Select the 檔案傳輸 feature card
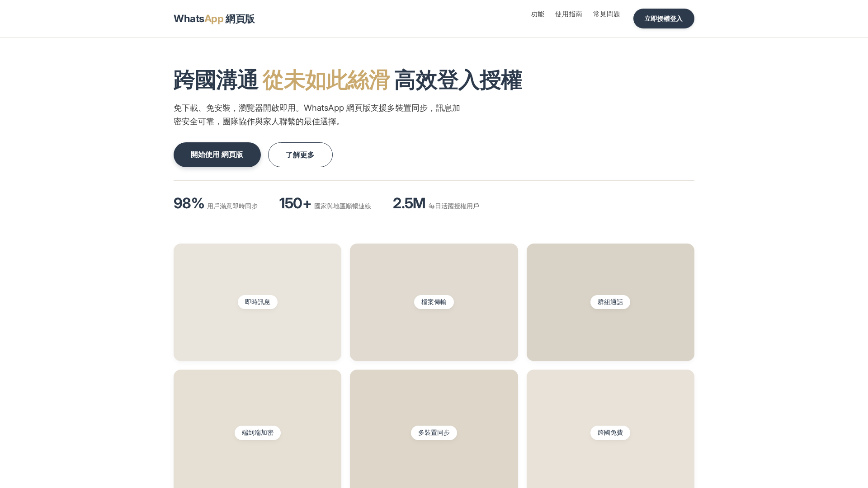The height and width of the screenshot is (488, 868). (434, 302)
